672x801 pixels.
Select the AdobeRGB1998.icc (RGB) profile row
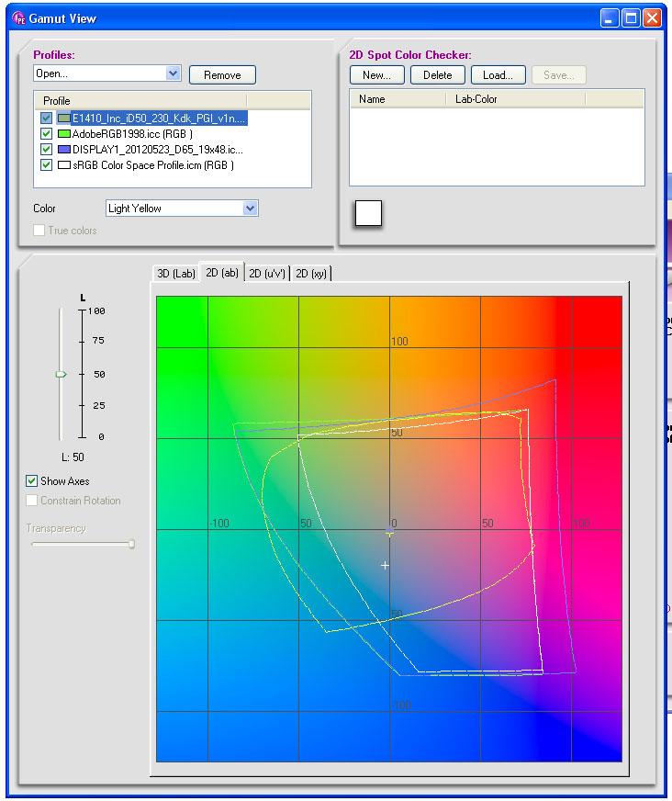pyautogui.click(x=132, y=134)
